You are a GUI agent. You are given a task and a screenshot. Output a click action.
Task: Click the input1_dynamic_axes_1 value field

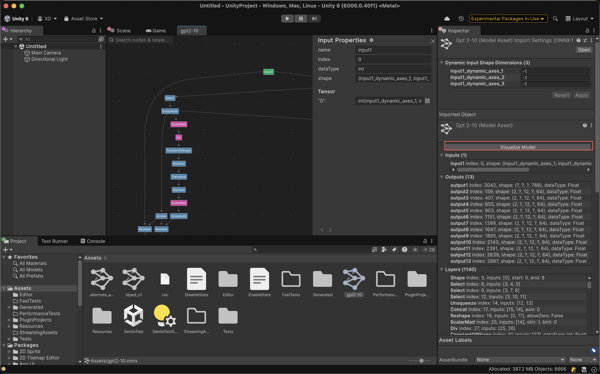coord(555,71)
